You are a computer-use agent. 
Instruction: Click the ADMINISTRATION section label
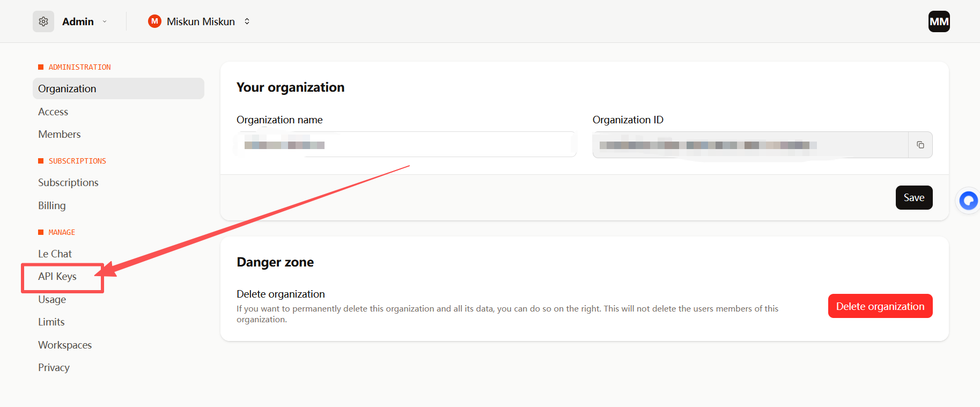coord(79,67)
